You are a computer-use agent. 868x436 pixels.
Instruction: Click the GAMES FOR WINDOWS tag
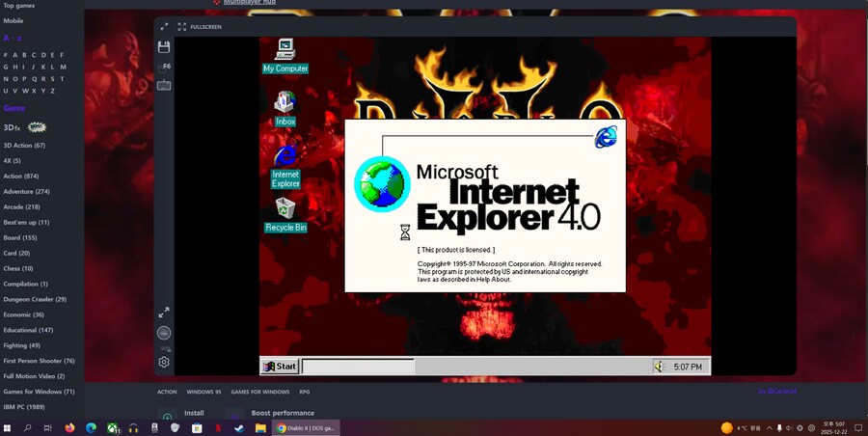[259, 392]
